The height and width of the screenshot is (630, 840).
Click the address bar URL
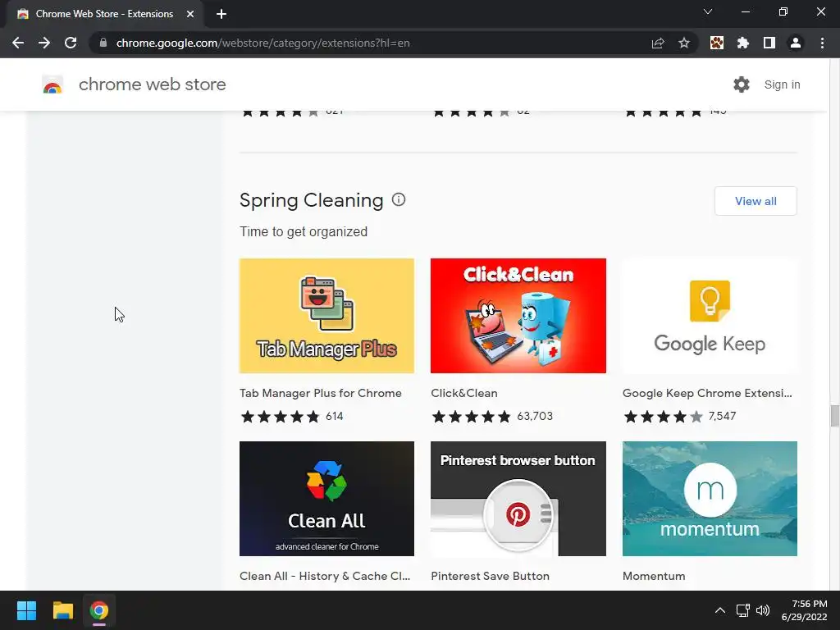pos(262,43)
